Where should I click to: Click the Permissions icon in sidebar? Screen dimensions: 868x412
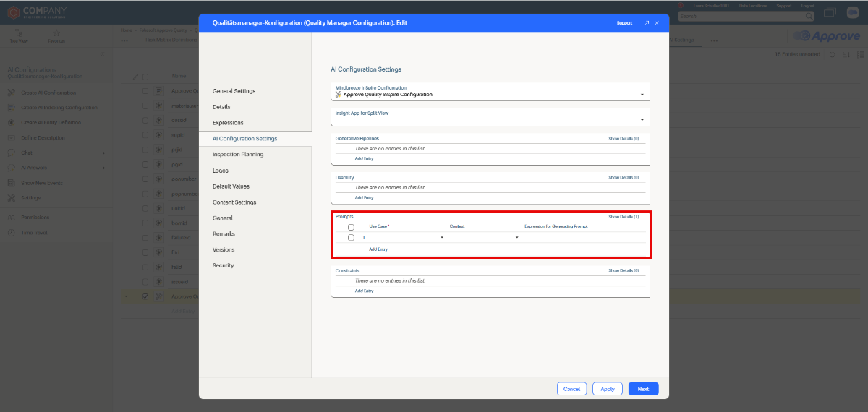tap(12, 217)
